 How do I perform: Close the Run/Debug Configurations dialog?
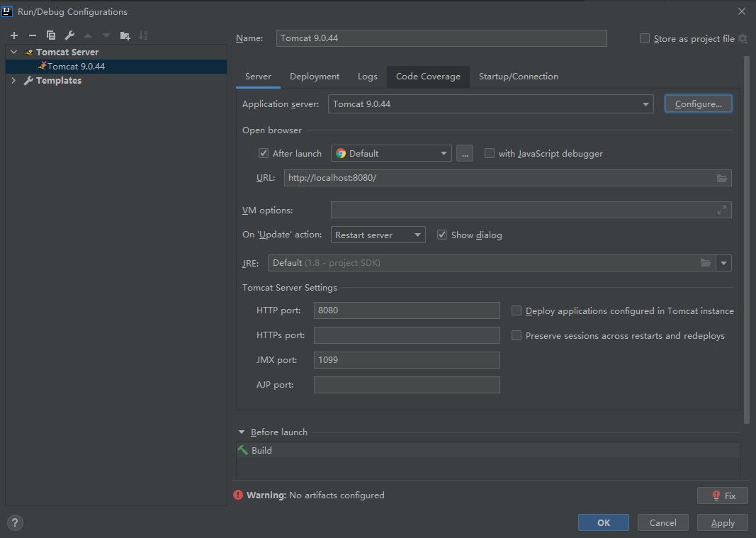(x=742, y=11)
